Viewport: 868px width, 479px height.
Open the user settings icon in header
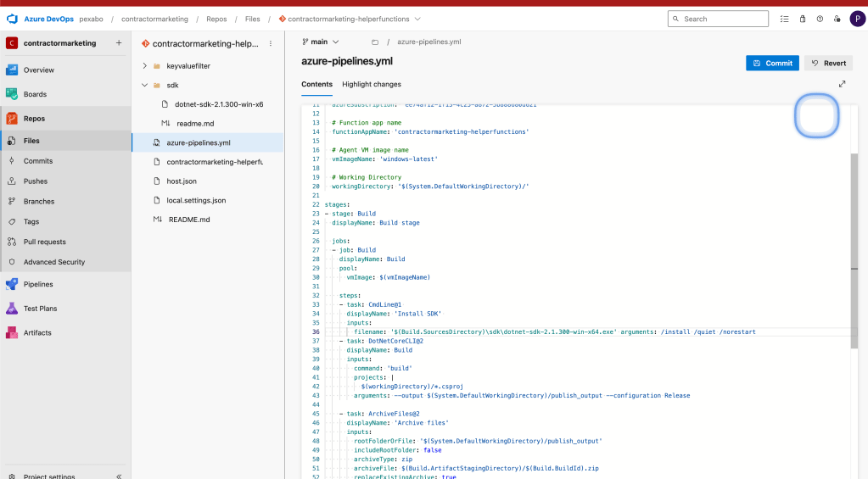click(x=837, y=19)
